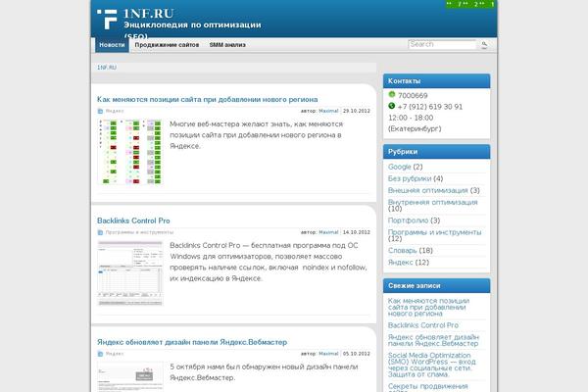Viewport: 588px width, 392px height.
Task: Open recent entry Как меняются позиции сайта
Action: click(x=428, y=307)
